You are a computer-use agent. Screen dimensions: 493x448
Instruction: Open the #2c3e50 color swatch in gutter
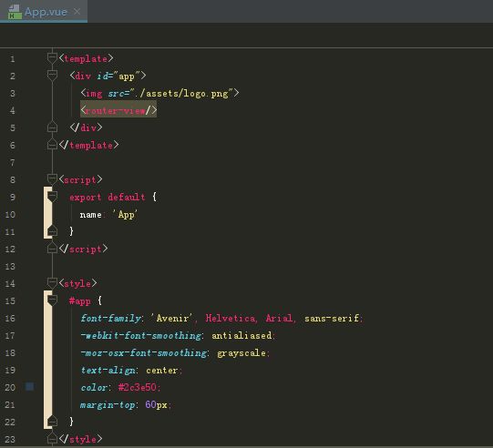click(30, 387)
